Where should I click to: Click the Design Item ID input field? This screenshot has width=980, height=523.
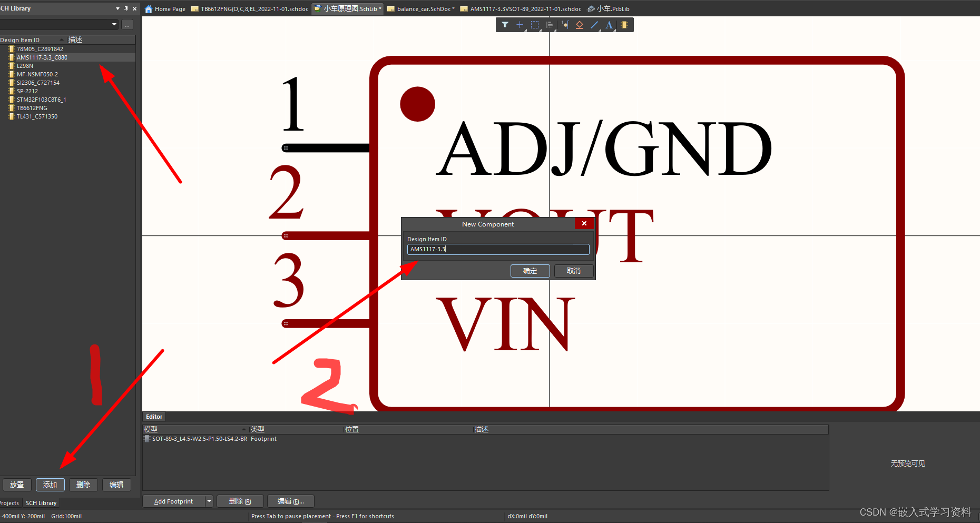[x=498, y=249]
